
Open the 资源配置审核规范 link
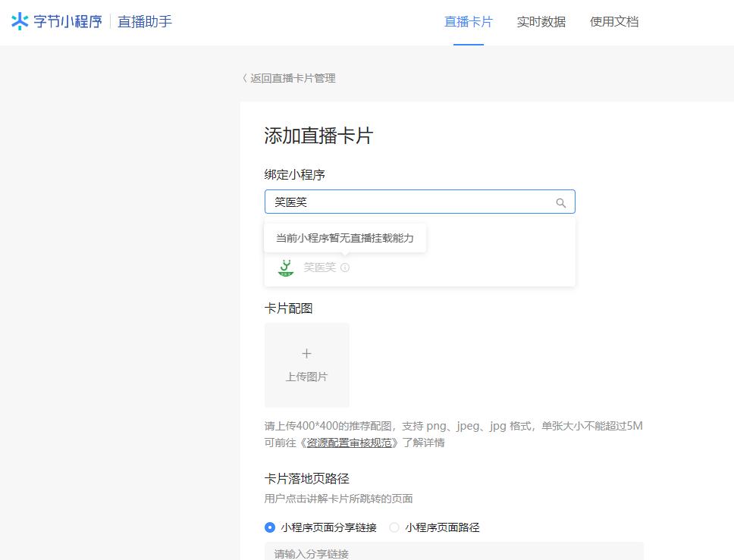(x=350, y=443)
